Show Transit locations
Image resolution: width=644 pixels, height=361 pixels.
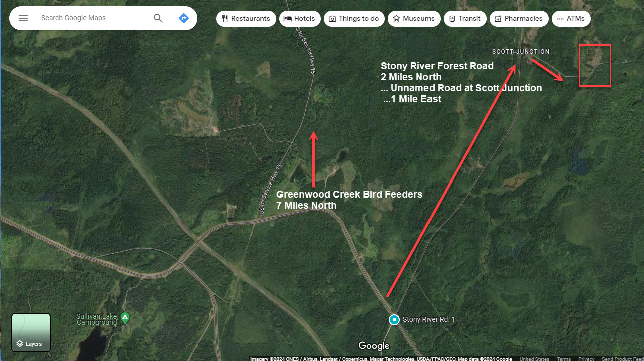[x=465, y=19]
